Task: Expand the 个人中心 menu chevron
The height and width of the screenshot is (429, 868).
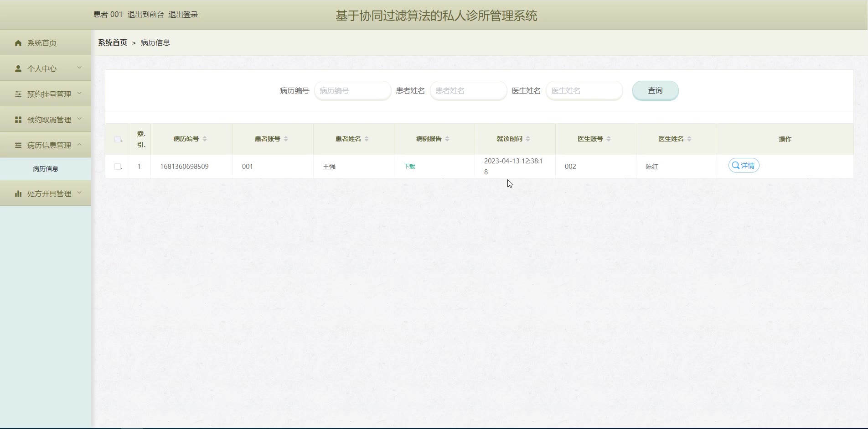Action: coord(79,68)
